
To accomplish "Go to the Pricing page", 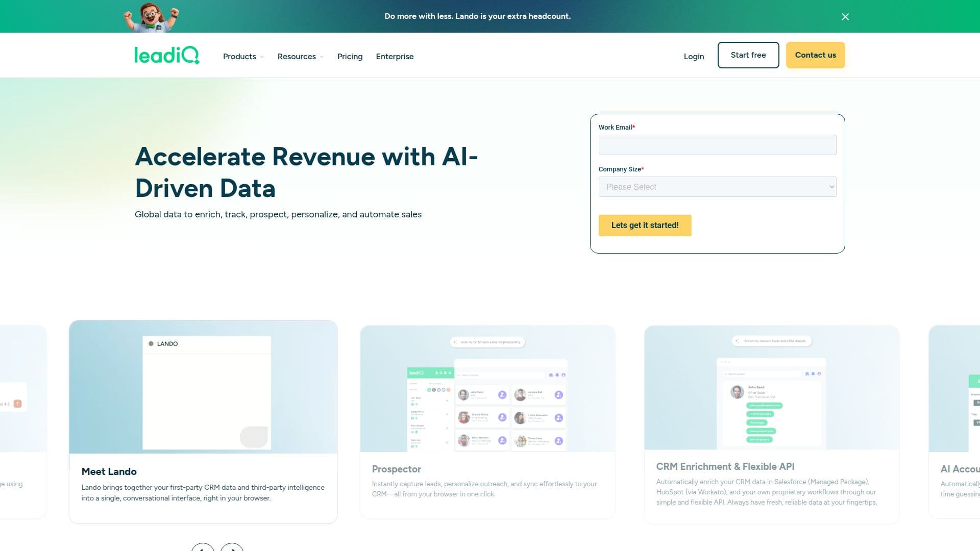I will (350, 57).
